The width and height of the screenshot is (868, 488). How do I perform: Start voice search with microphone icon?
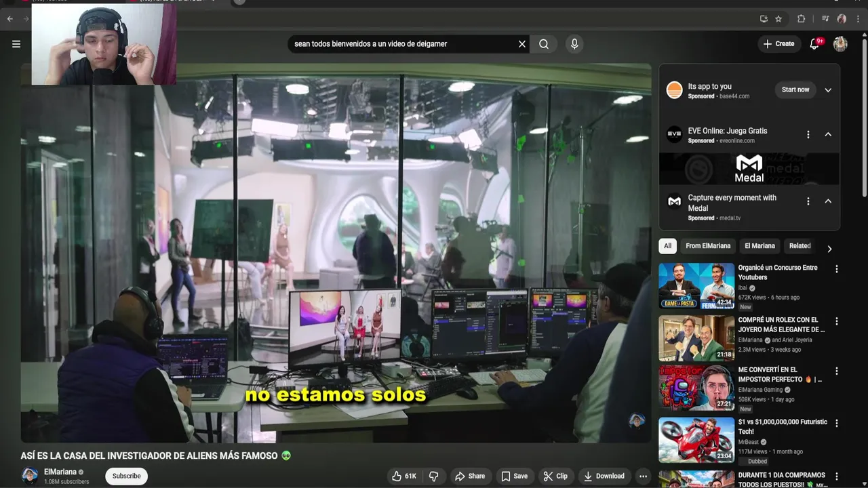(x=574, y=44)
